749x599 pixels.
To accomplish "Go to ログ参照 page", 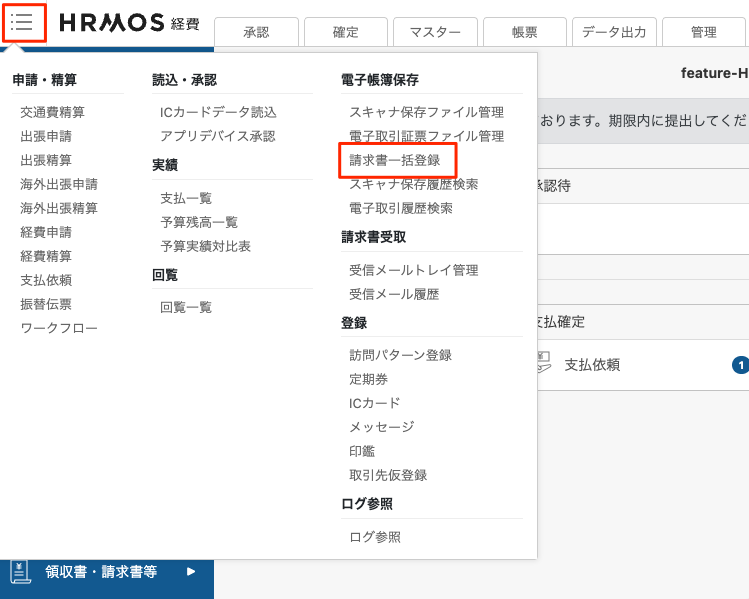I will [375, 537].
